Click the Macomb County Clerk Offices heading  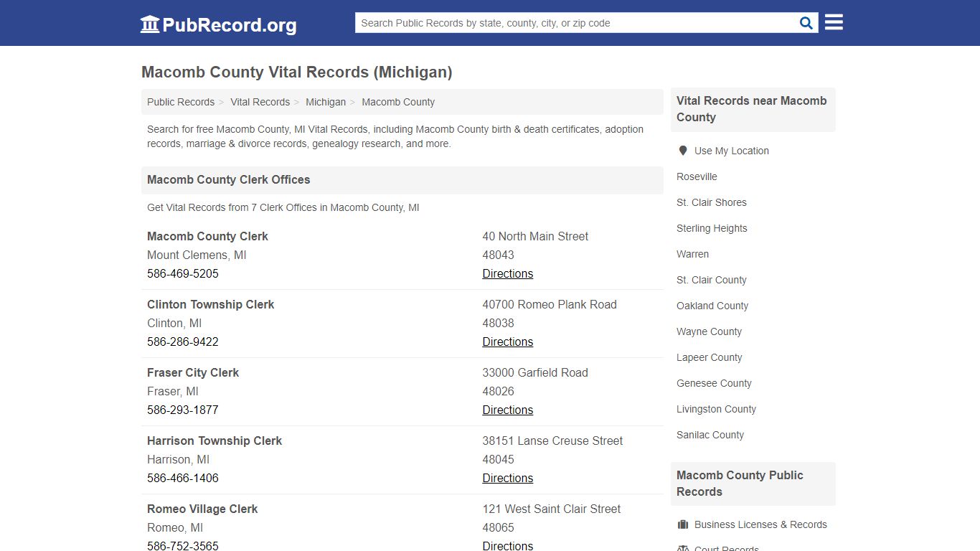coord(229,179)
